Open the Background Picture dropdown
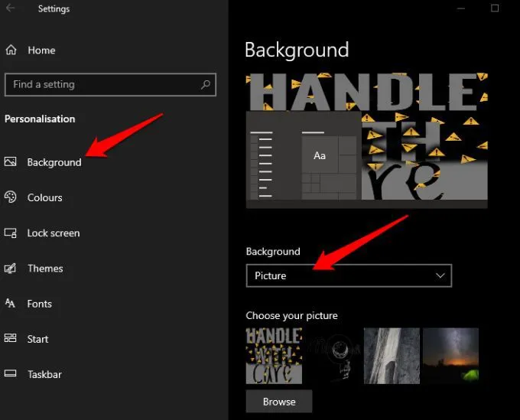520x420 pixels. coord(349,275)
